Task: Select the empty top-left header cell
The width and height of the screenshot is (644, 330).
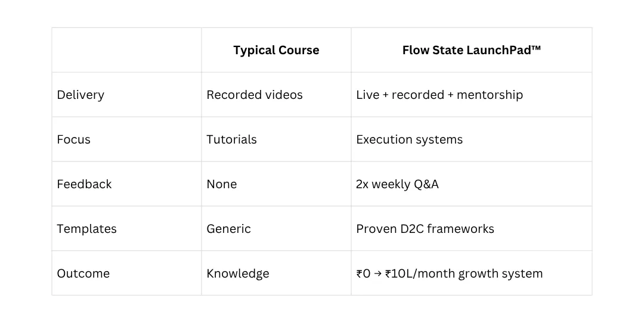Action: tap(126, 50)
